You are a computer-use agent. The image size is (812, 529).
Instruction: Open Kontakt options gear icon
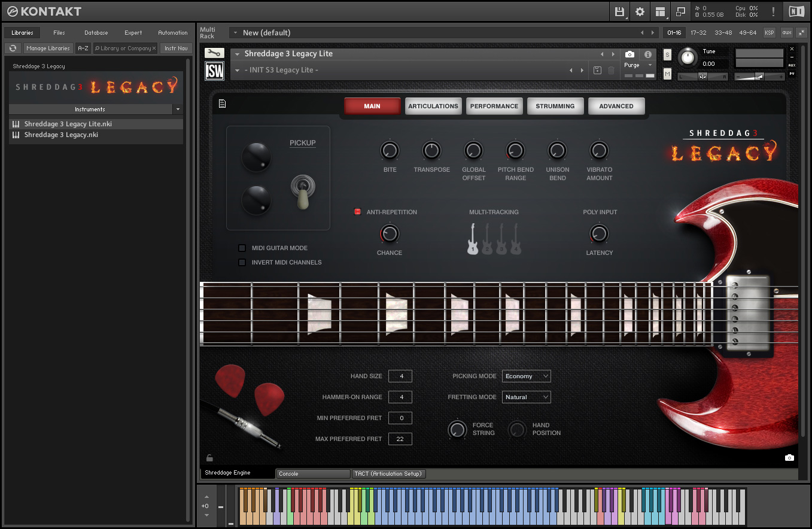640,11
